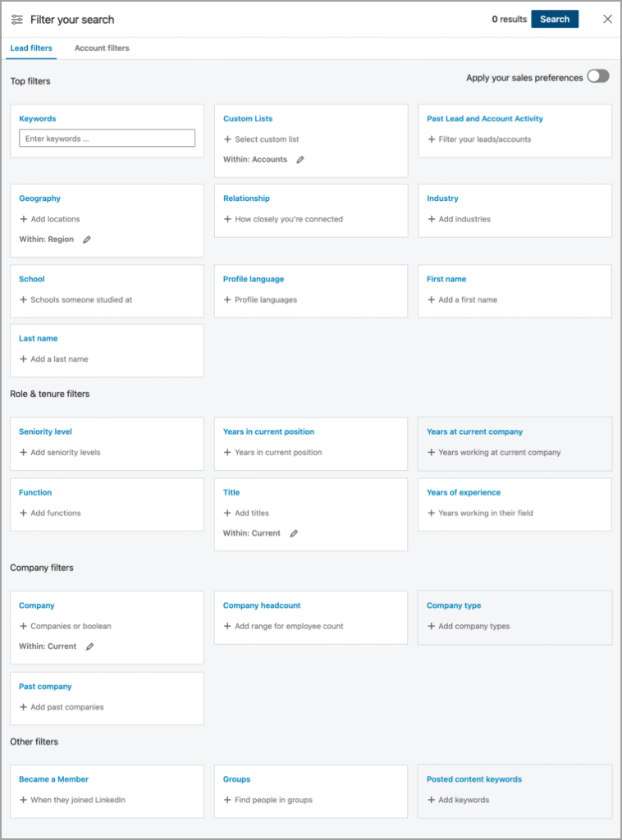Expand Years in current position filter
The image size is (622, 840).
pyautogui.click(x=272, y=452)
